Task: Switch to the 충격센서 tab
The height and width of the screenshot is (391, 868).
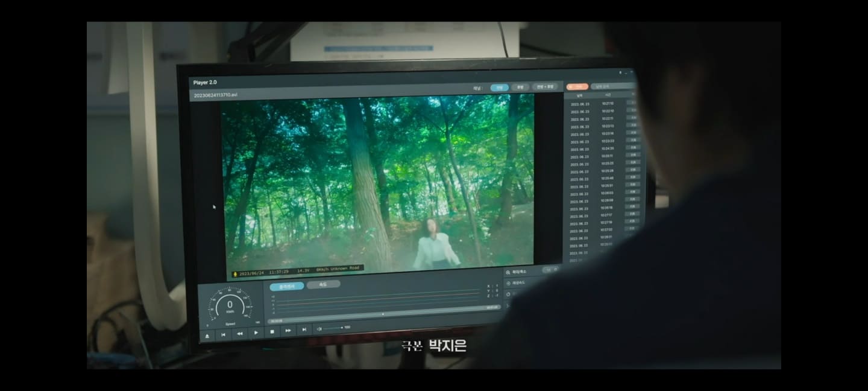Action: coord(286,287)
